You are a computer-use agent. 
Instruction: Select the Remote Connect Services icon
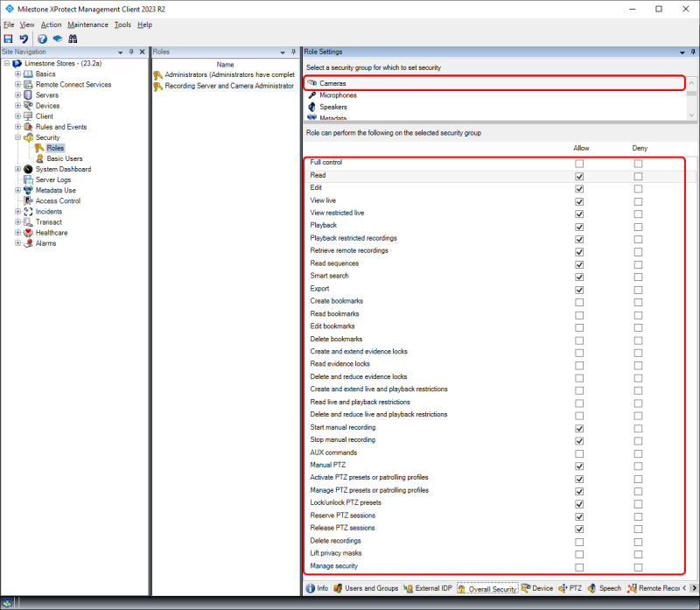[28, 84]
